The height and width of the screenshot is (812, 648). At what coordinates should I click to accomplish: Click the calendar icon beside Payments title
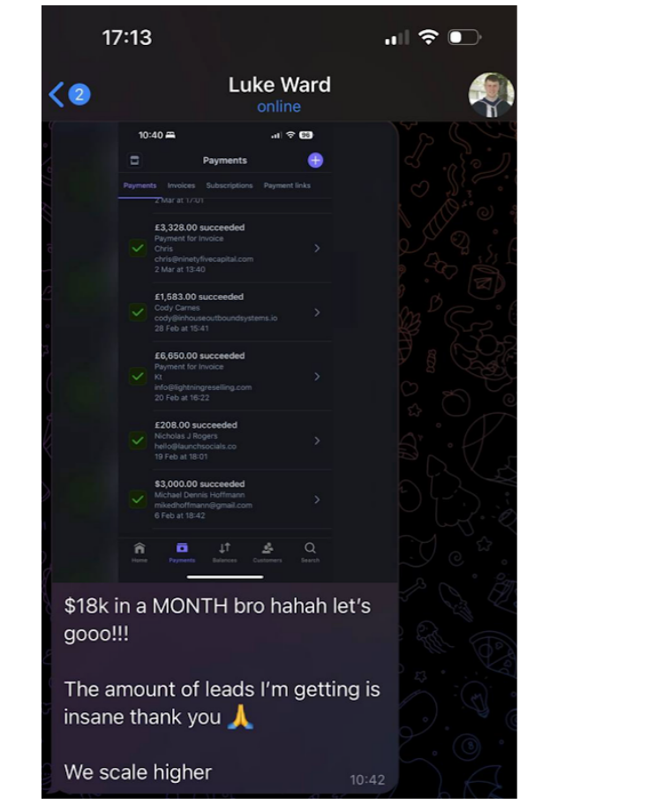135,160
